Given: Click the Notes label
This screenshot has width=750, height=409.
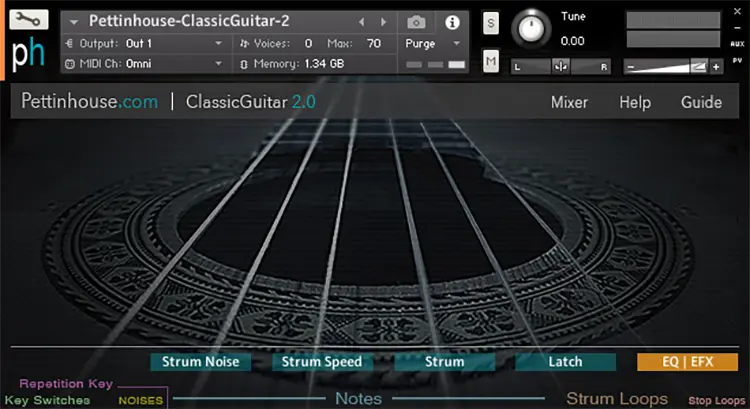Looking at the screenshot, I should 359,398.
